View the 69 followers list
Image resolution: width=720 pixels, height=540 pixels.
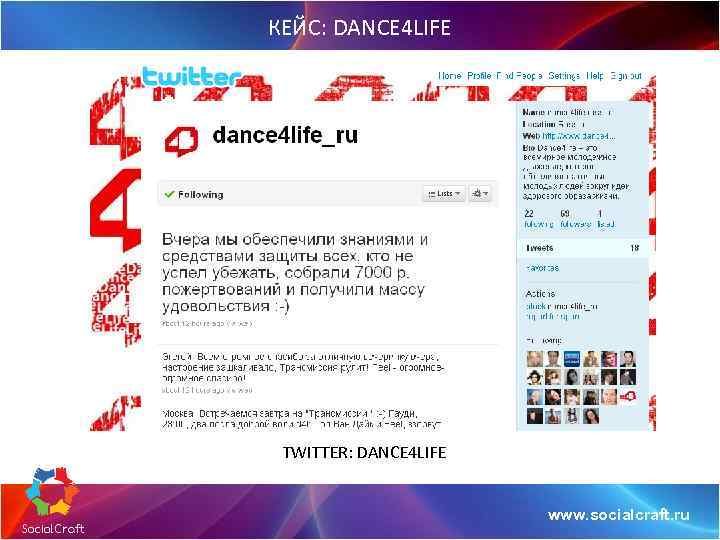(x=575, y=219)
